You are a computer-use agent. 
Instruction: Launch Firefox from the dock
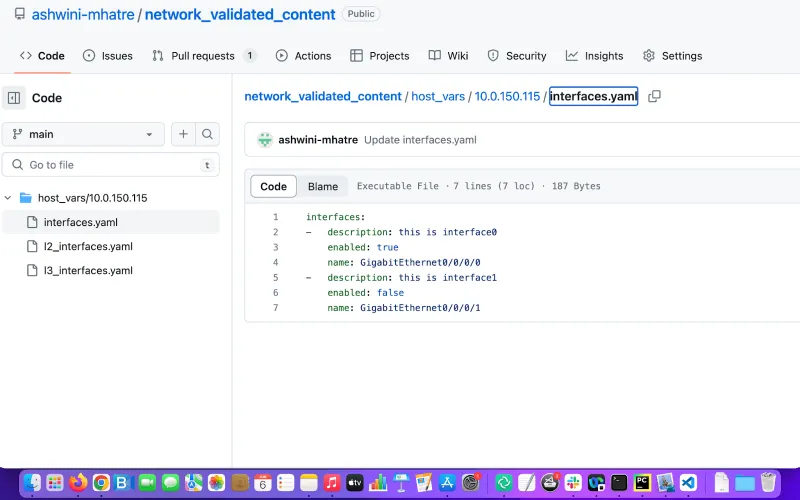(78, 483)
